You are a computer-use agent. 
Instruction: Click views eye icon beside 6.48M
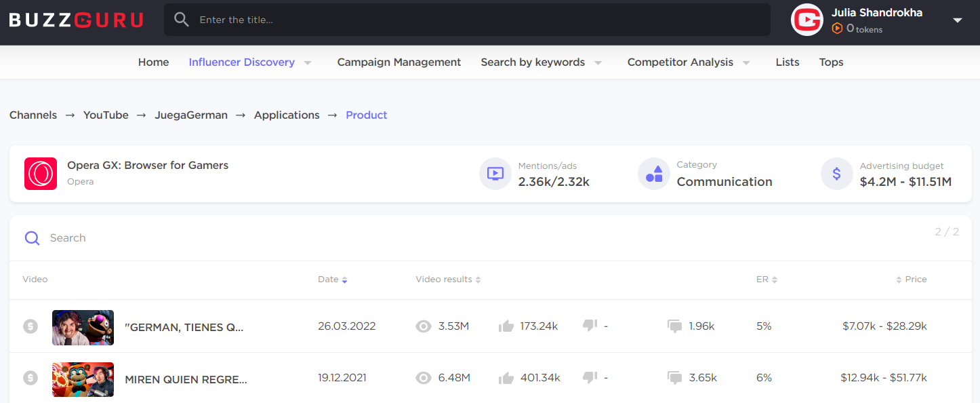click(424, 378)
